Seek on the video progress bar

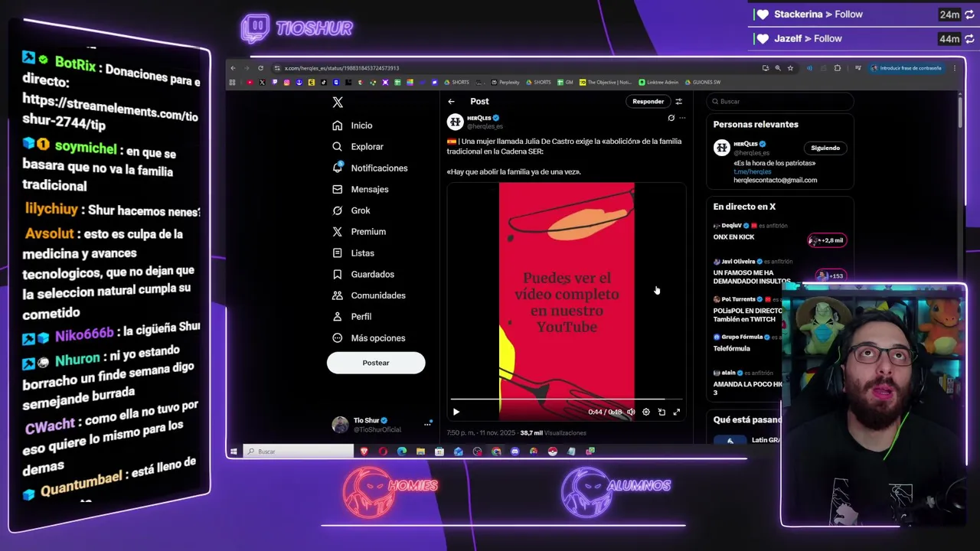(x=567, y=399)
